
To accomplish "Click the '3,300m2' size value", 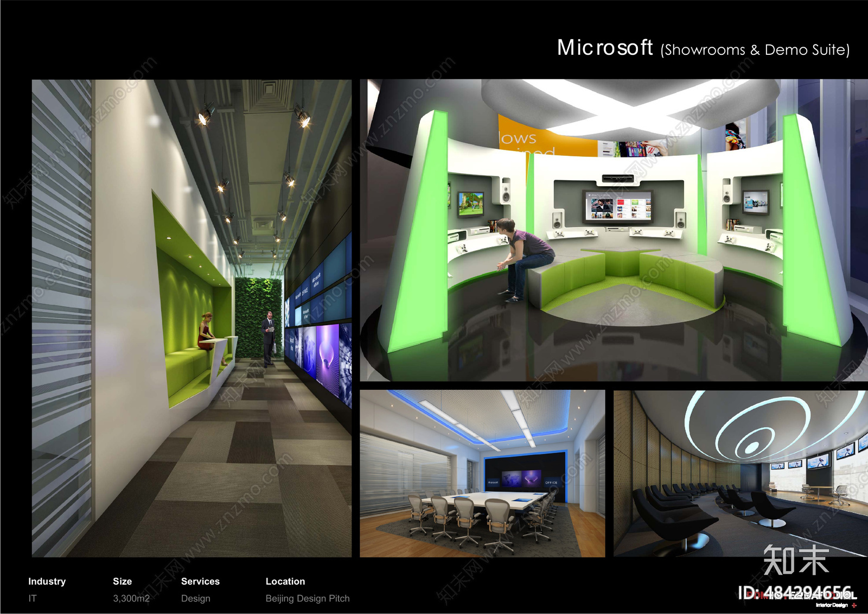I will point(131,598).
